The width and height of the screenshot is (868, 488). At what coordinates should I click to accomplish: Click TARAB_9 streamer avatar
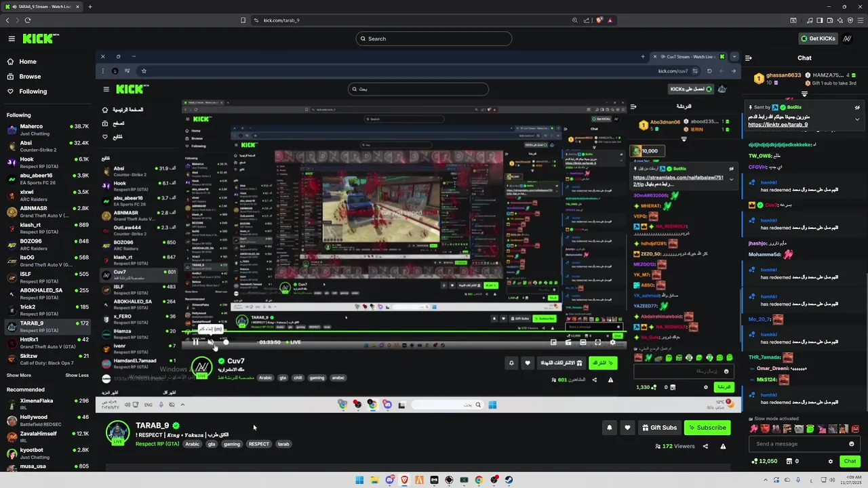pyautogui.click(x=118, y=434)
